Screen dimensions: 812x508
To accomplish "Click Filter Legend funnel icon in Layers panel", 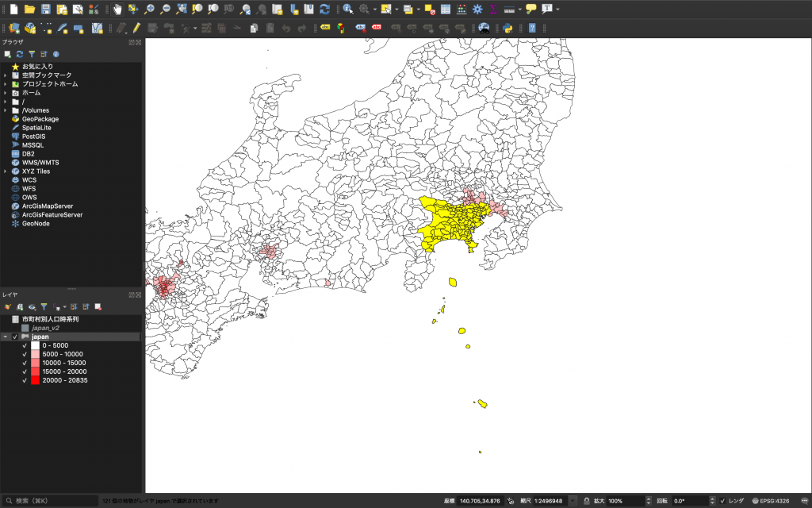I will coord(44,307).
